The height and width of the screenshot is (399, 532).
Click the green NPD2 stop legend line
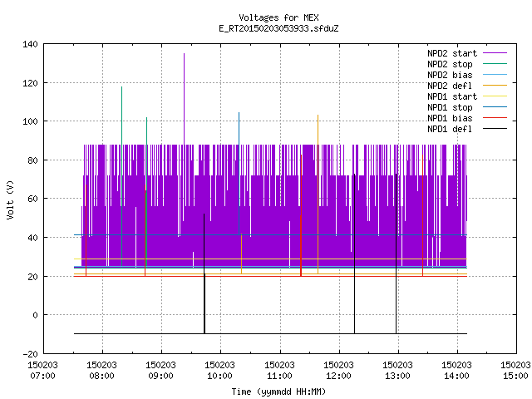click(x=495, y=64)
